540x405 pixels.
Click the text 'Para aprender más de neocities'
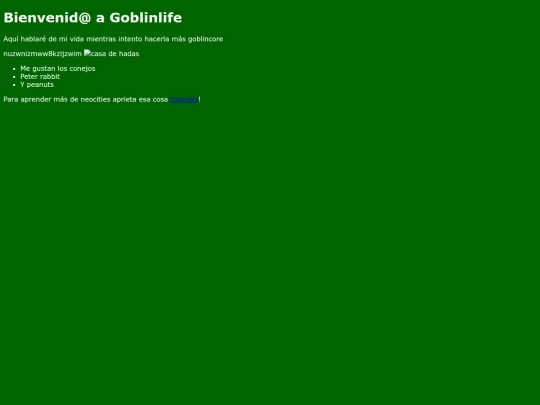point(58,100)
